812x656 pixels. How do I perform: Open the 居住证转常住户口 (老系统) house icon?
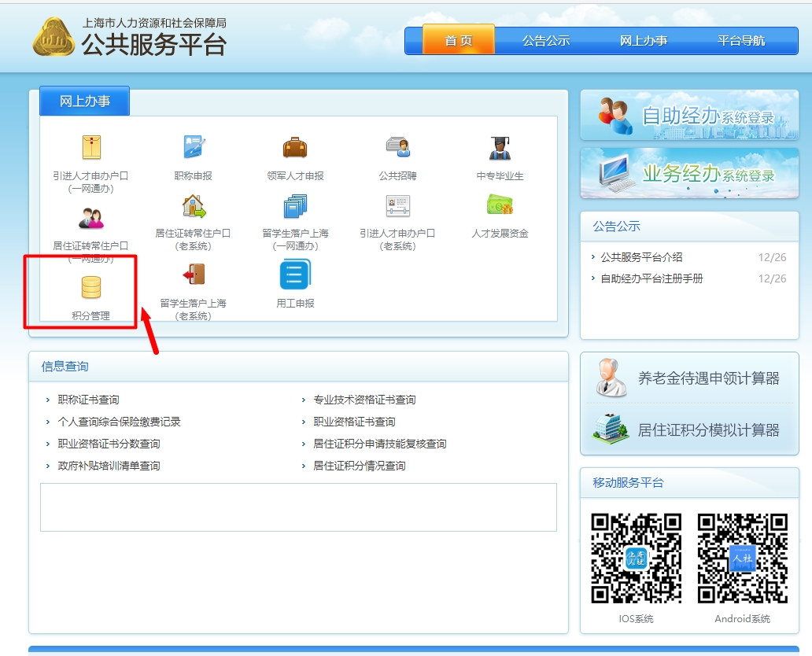(193, 206)
